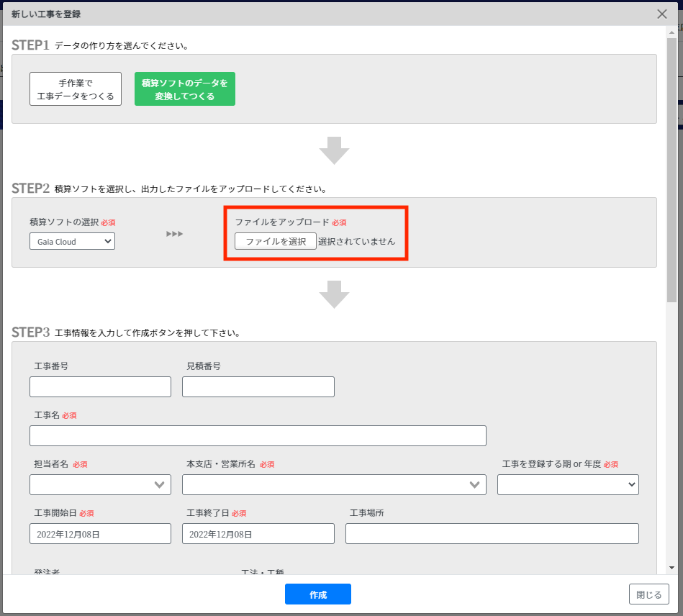Open the Gaia Cloud software dropdown

point(72,241)
